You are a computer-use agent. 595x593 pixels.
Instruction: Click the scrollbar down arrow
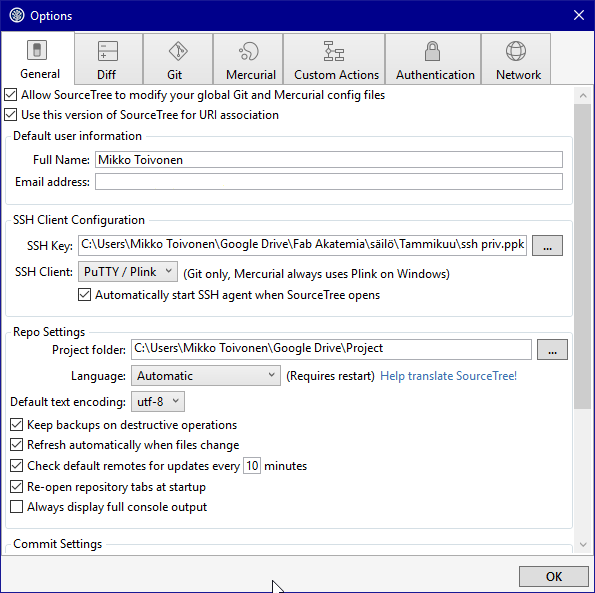[584, 545]
